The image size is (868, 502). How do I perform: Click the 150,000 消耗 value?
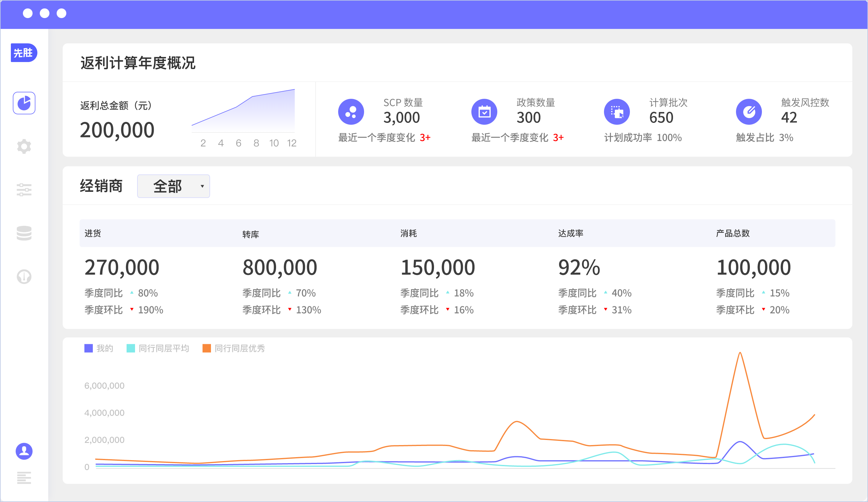[x=438, y=268]
